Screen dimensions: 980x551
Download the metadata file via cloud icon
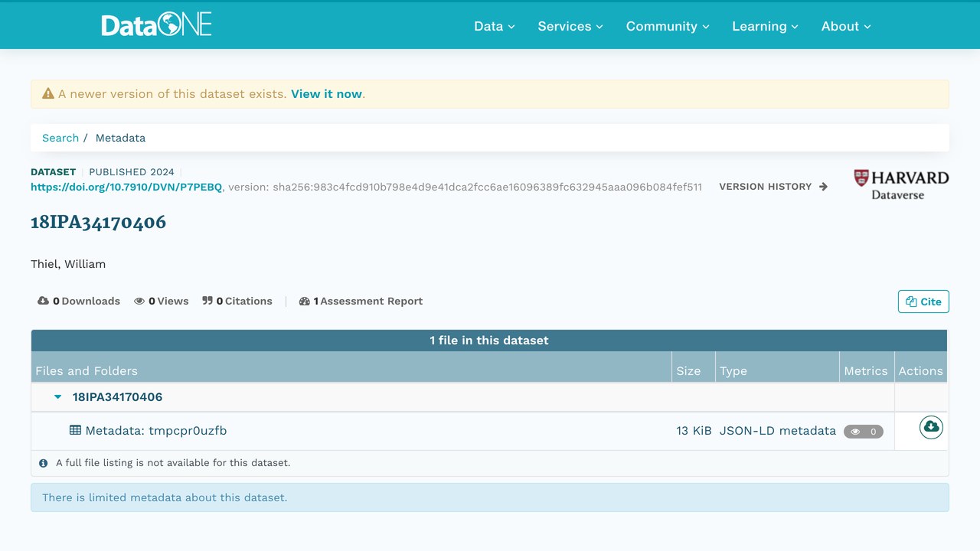click(931, 427)
